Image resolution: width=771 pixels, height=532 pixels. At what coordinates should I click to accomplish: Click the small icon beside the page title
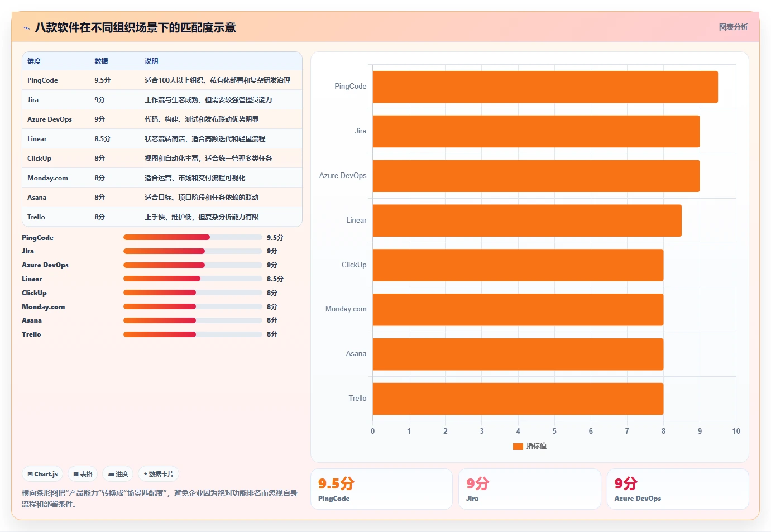[x=26, y=28]
